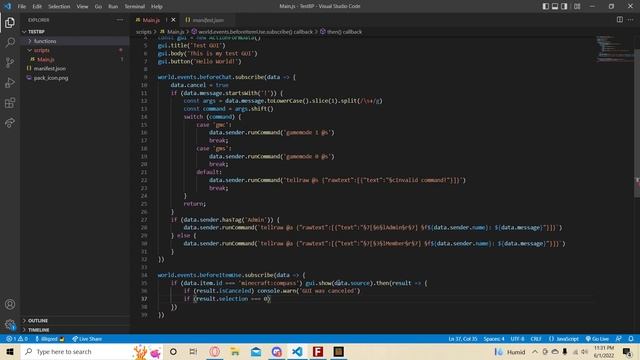The image size is (640, 360).
Task: Close the Main.js editor tab
Action: tap(173, 20)
